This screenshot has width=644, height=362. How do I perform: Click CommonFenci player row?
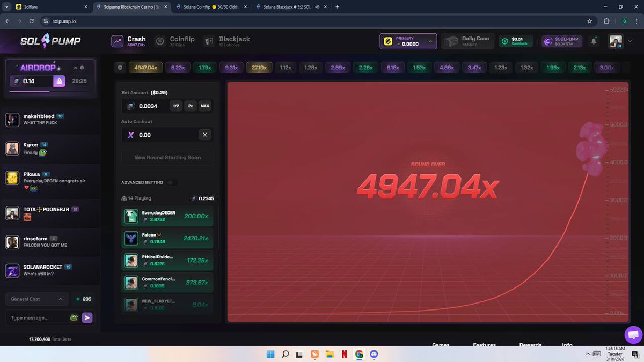click(x=167, y=282)
